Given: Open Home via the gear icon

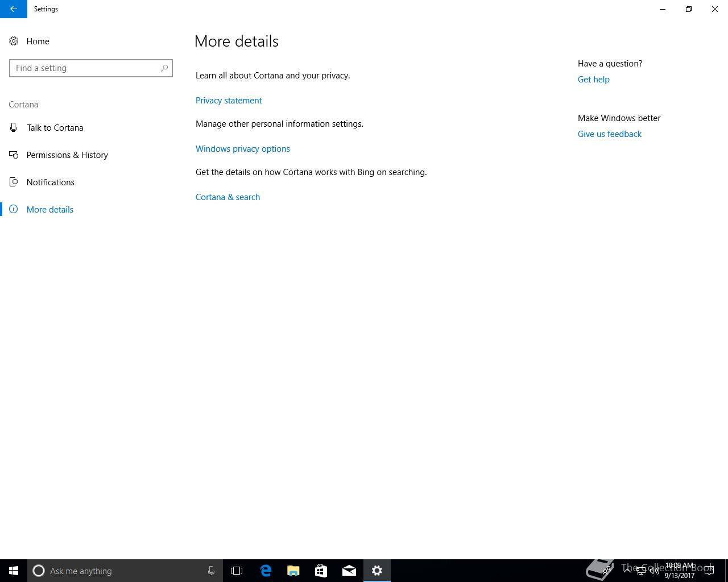Looking at the screenshot, I should [14, 41].
